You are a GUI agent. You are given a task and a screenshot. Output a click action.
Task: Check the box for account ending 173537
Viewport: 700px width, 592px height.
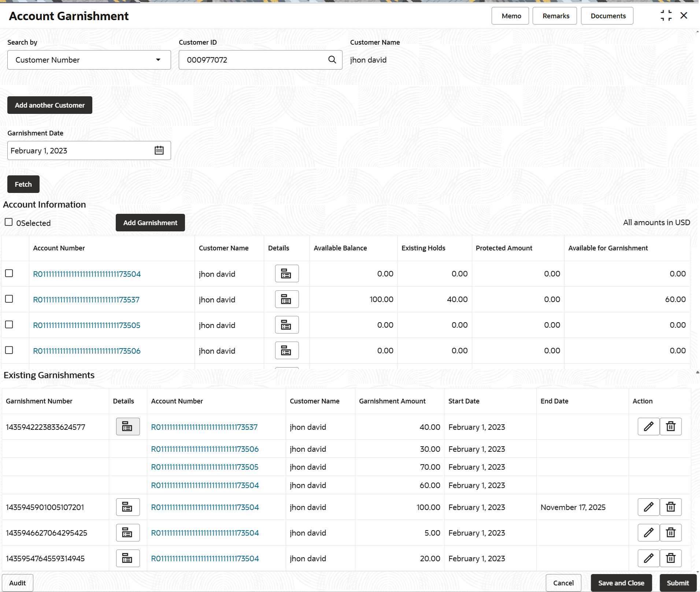[9, 299]
